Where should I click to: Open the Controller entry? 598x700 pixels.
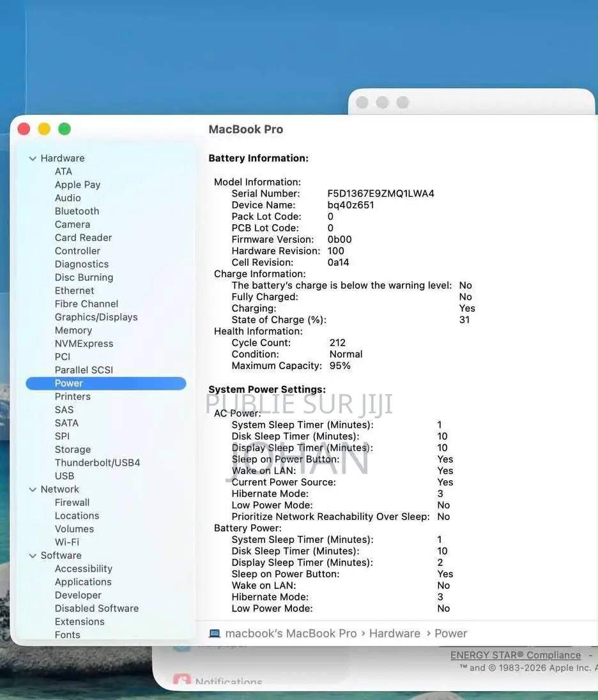(78, 251)
